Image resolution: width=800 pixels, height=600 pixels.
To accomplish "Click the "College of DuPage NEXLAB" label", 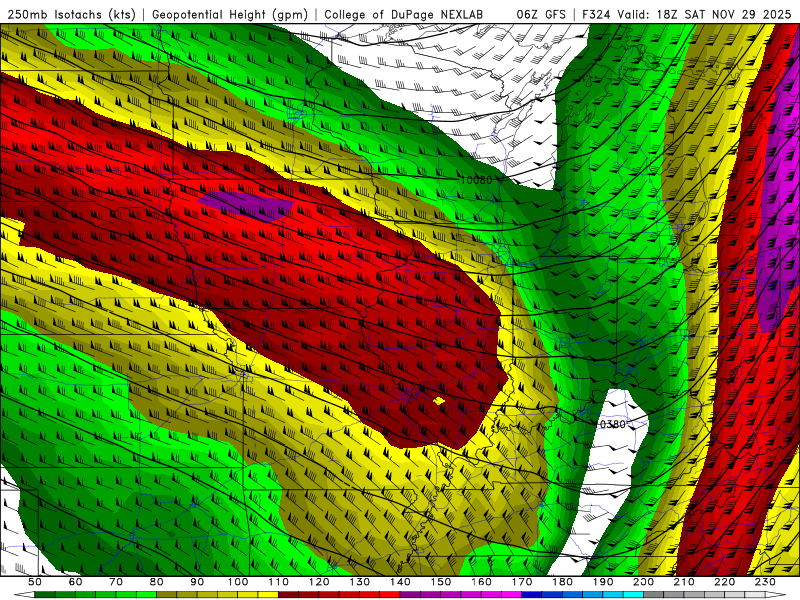I will [x=403, y=14].
